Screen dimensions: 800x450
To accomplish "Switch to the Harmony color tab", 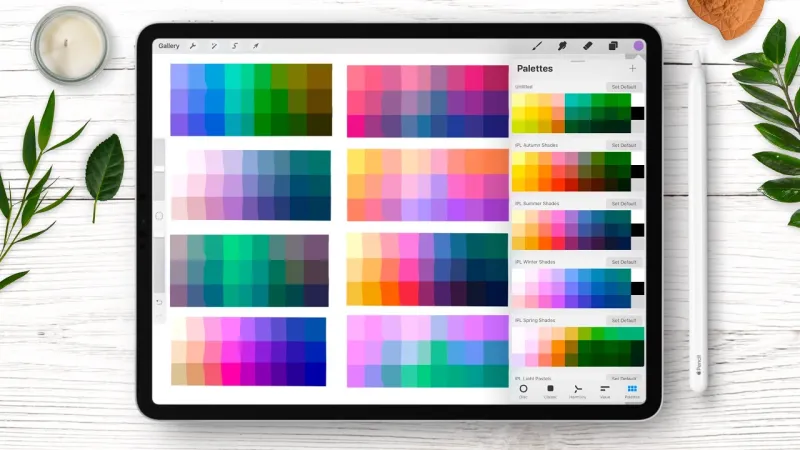I will (578, 391).
